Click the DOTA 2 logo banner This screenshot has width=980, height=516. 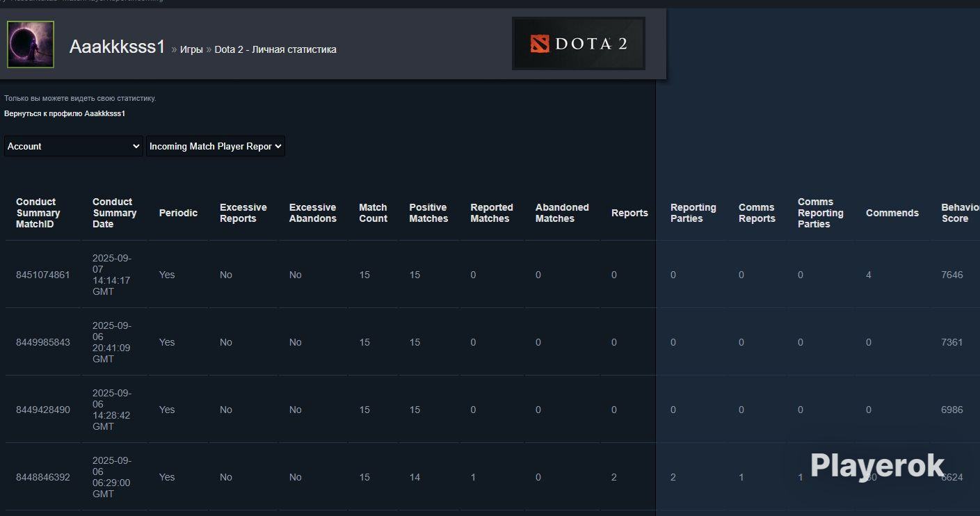pos(579,44)
